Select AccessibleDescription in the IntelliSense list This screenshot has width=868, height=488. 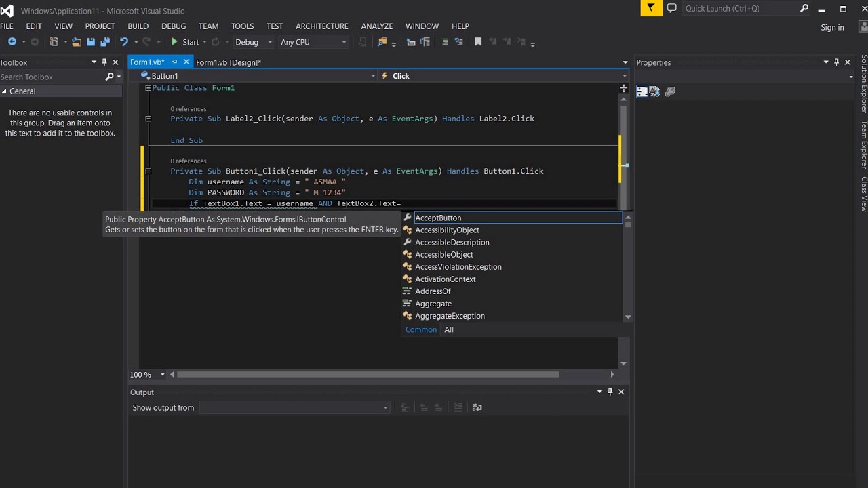512,242
